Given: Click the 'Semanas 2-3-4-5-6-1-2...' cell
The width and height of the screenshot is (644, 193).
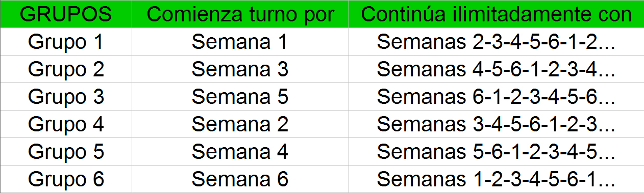Looking at the screenshot, I should pos(497,42).
